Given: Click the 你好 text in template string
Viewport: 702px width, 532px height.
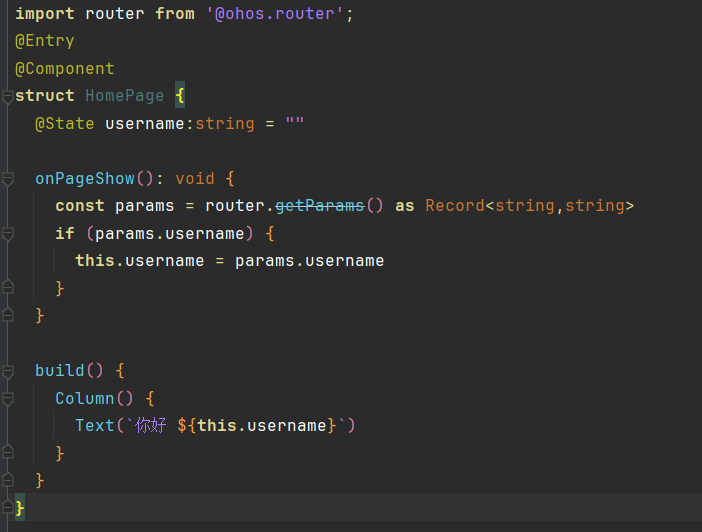Looking at the screenshot, I should 150,425.
